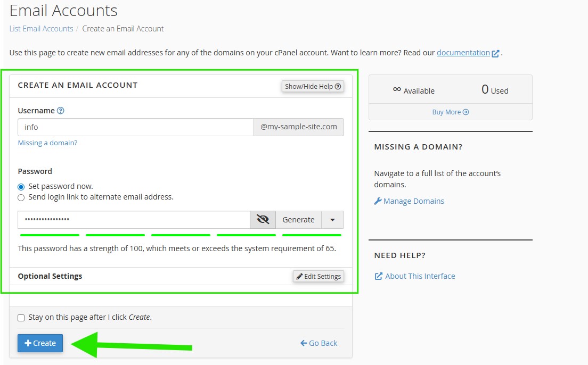Click the external icon beside About This Interface
Viewport: 588px width, 365px height.
tap(379, 276)
